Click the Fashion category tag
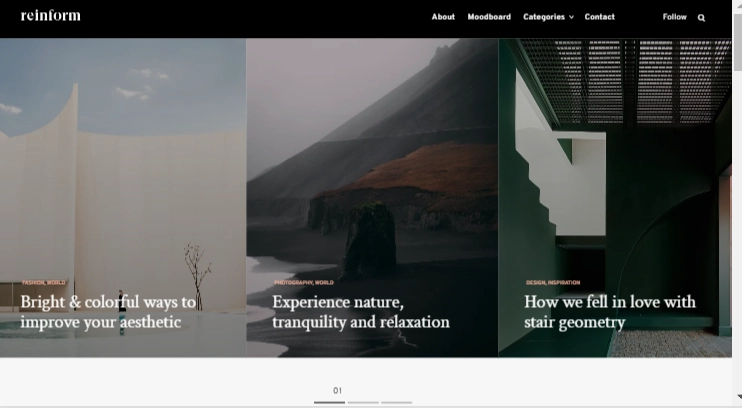This screenshot has height=408, width=742. tap(32, 283)
